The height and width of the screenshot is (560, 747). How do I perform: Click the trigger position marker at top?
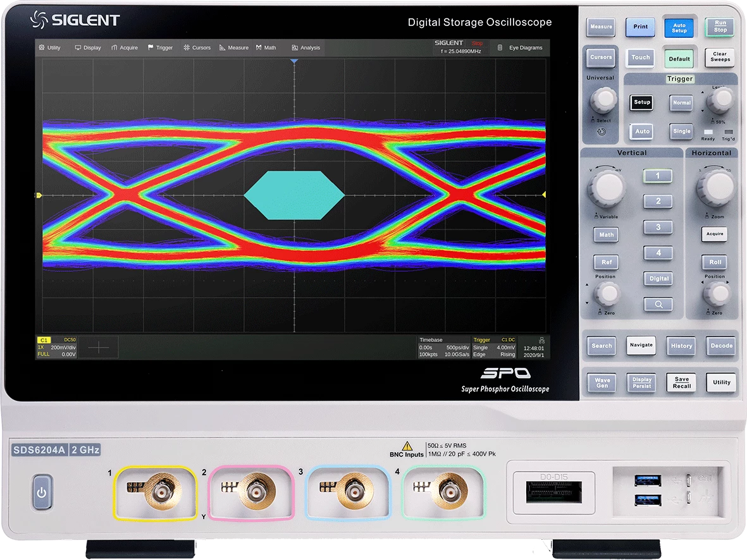click(x=294, y=61)
